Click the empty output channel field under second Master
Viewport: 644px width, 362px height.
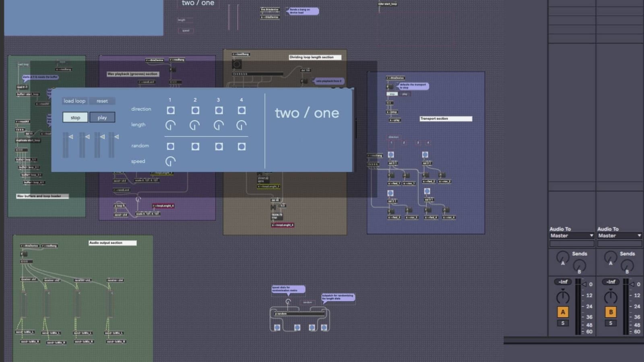pos(619,244)
